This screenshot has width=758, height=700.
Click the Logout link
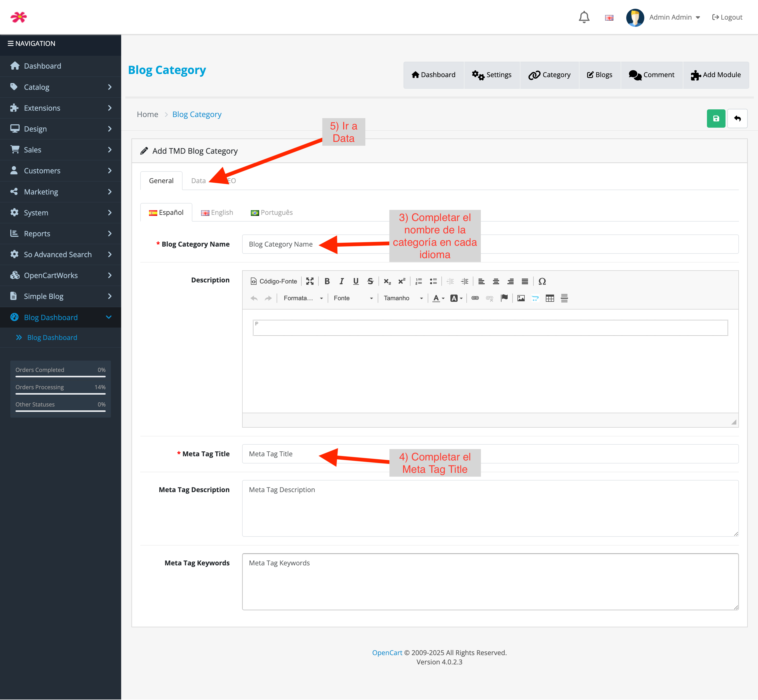727,18
